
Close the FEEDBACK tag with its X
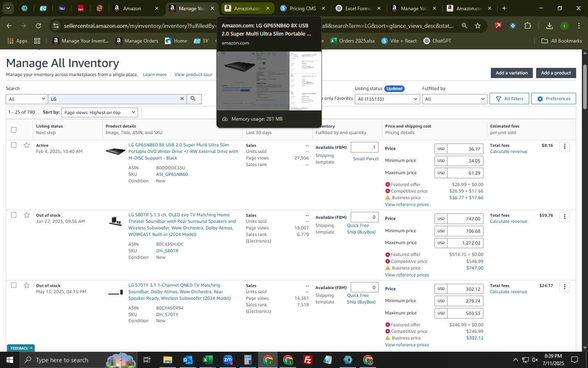(x=31, y=348)
